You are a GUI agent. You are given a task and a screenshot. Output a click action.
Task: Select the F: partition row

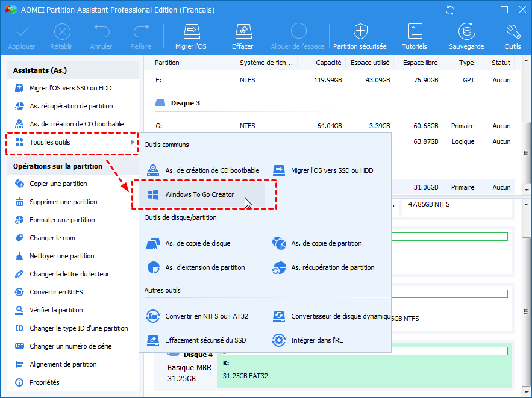[333, 80]
